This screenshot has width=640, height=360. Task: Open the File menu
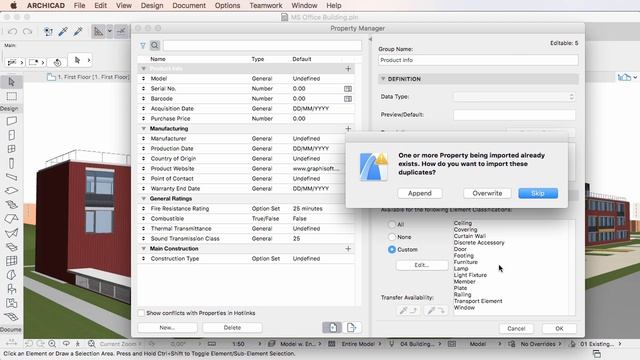point(80,5)
